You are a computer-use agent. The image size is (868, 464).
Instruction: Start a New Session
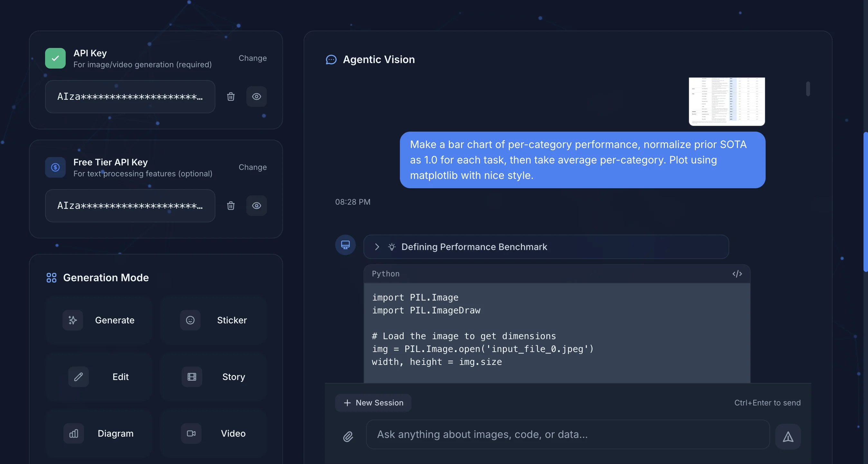tap(373, 403)
